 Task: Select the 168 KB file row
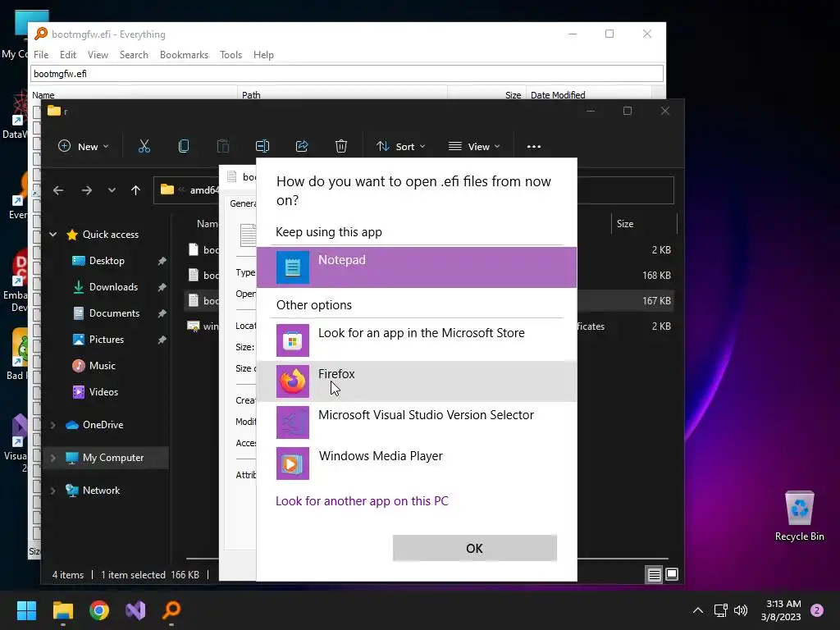point(428,276)
